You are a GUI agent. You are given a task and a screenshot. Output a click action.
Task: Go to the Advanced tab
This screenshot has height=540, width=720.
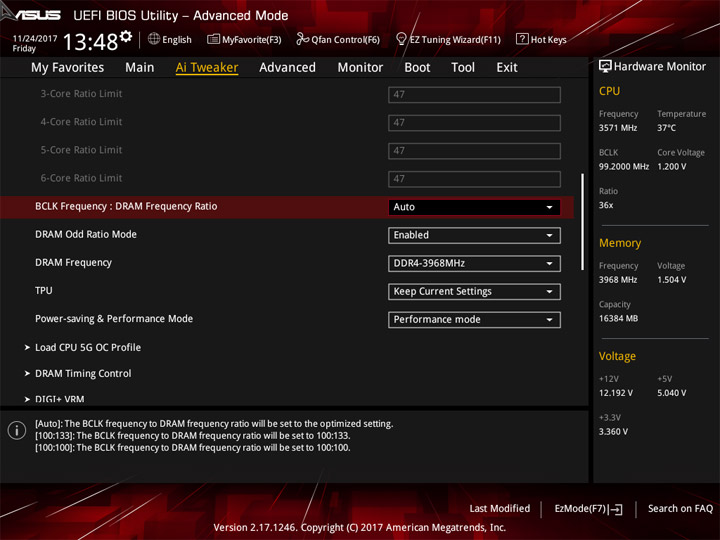coord(287,68)
